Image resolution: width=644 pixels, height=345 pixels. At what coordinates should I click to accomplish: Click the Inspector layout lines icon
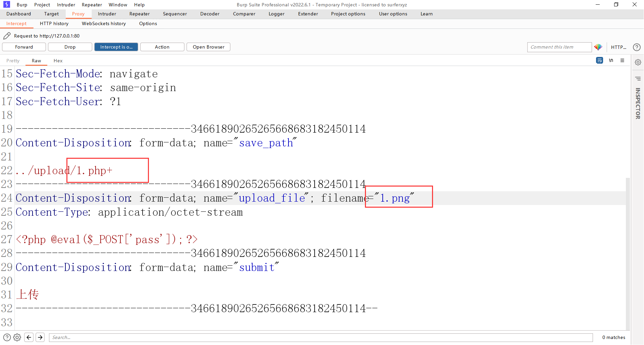[638, 79]
